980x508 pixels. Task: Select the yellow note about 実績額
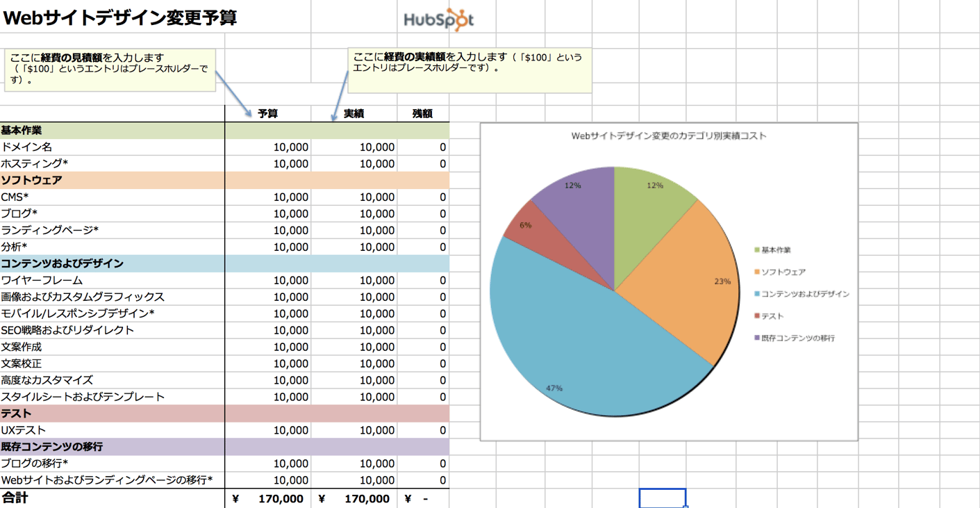point(469,69)
